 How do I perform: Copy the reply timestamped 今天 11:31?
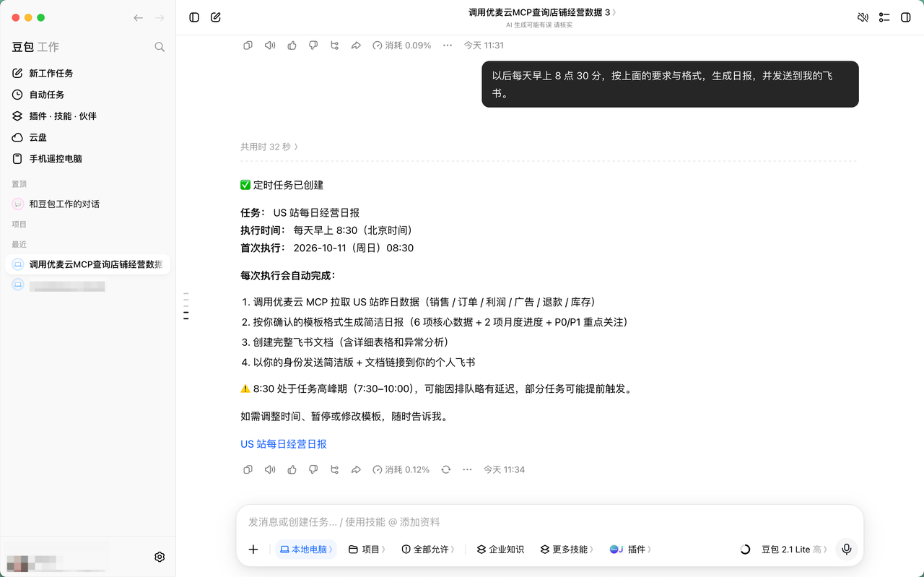pos(248,45)
